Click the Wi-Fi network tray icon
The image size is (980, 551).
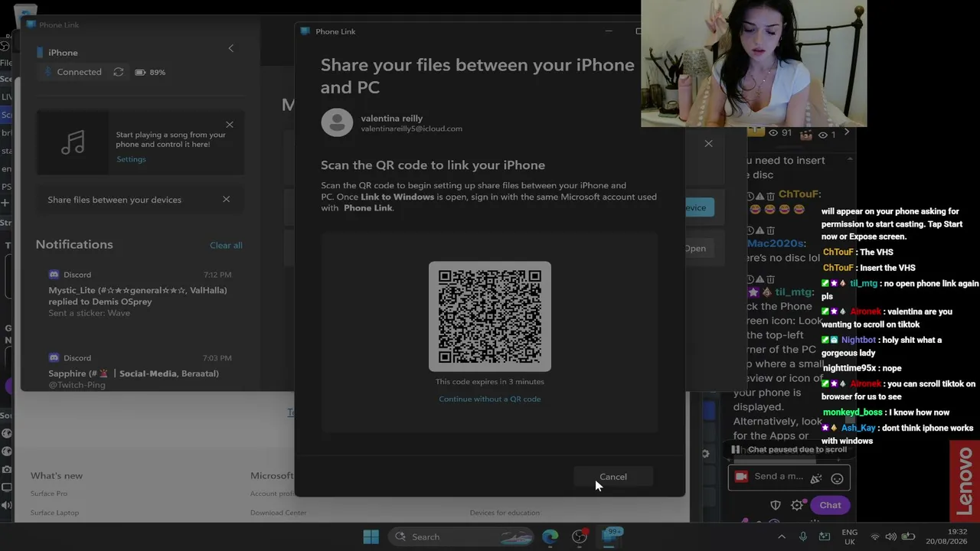(875, 537)
